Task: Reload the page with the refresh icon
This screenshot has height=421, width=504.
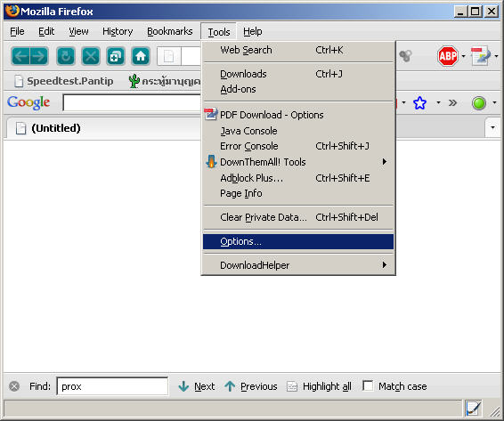Action: pos(66,56)
